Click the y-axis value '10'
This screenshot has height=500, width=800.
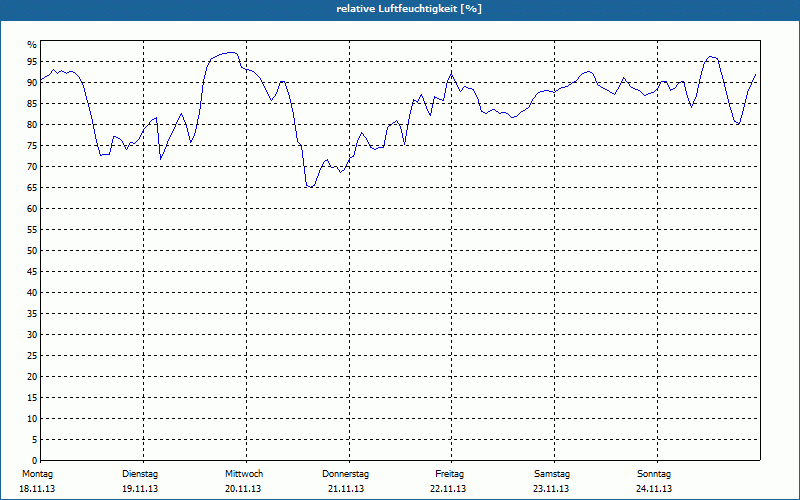pyautogui.click(x=32, y=419)
